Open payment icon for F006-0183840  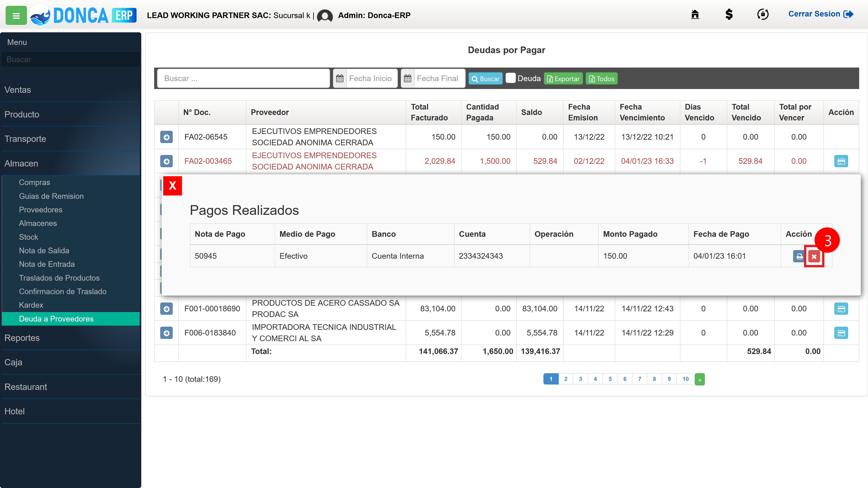841,333
